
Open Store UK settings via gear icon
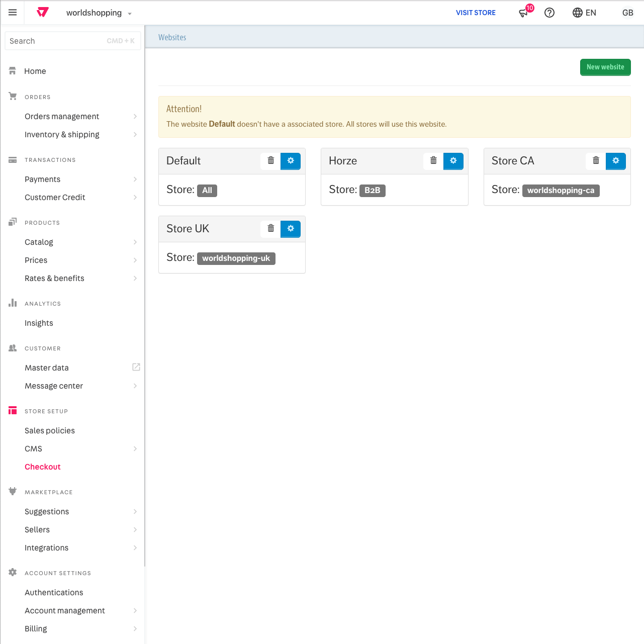click(290, 229)
